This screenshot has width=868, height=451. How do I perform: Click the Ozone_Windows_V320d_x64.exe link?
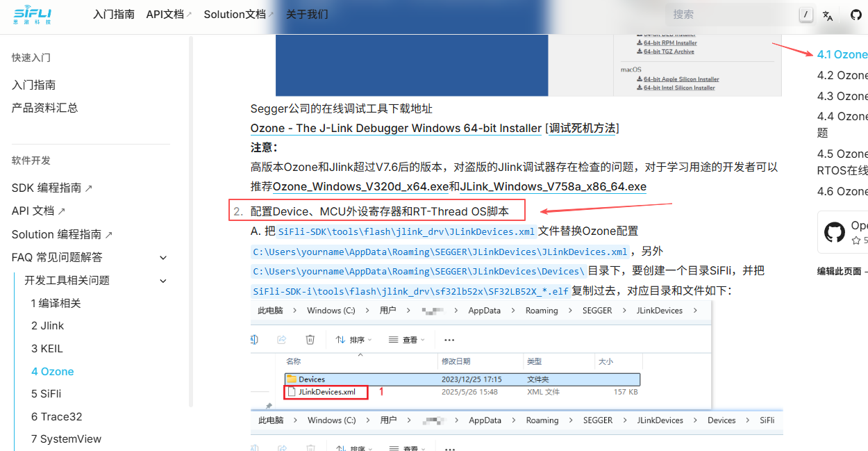point(360,187)
